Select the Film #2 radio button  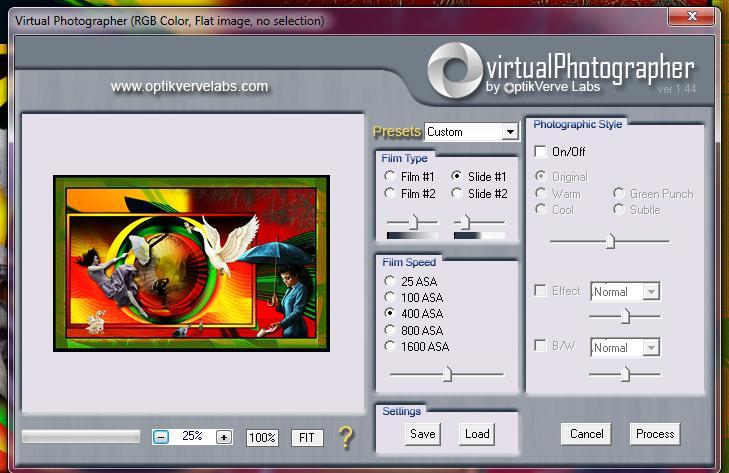coord(390,193)
